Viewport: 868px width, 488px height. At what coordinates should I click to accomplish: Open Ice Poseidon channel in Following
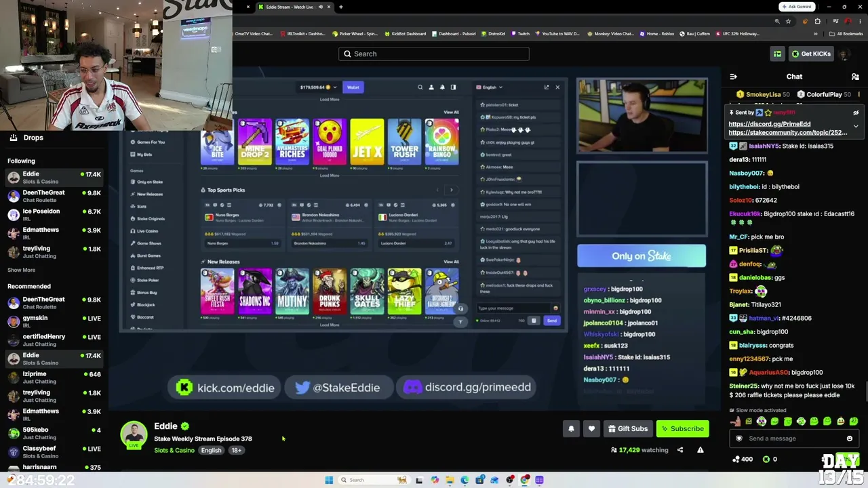(x=54, y=215)
